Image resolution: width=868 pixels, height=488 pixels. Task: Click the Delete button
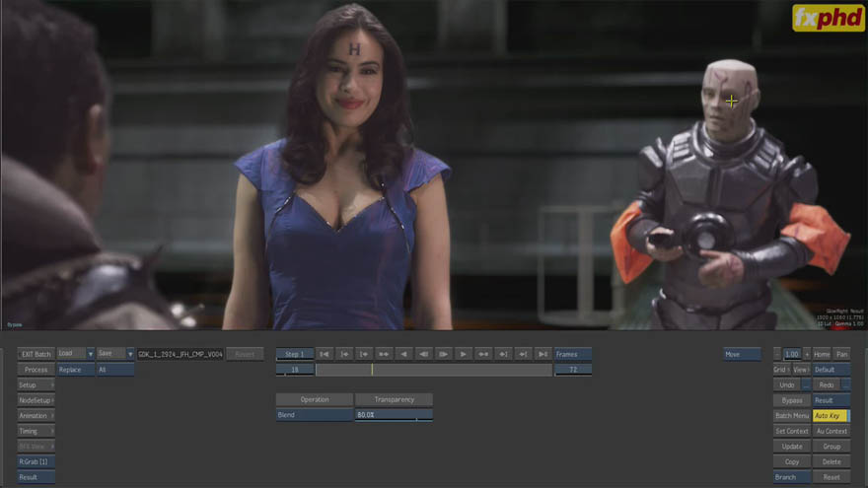coord(832,461)
